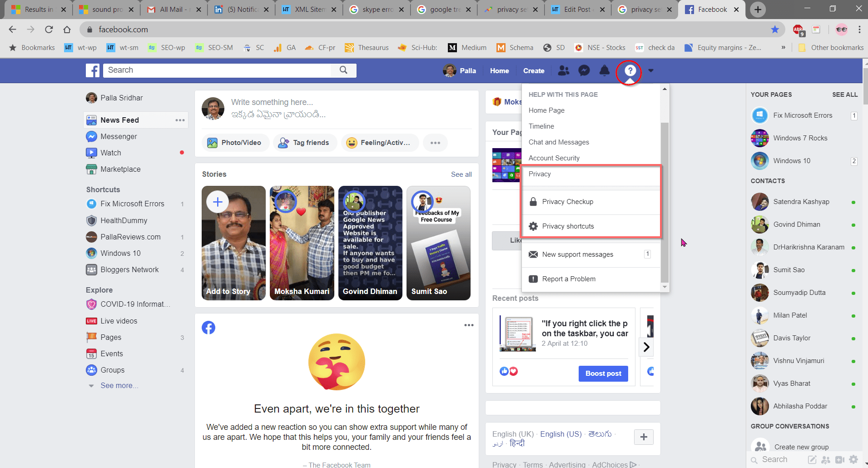Click Feeling/Activity button
Screen dimensions: 868x468
click(380, 143)
